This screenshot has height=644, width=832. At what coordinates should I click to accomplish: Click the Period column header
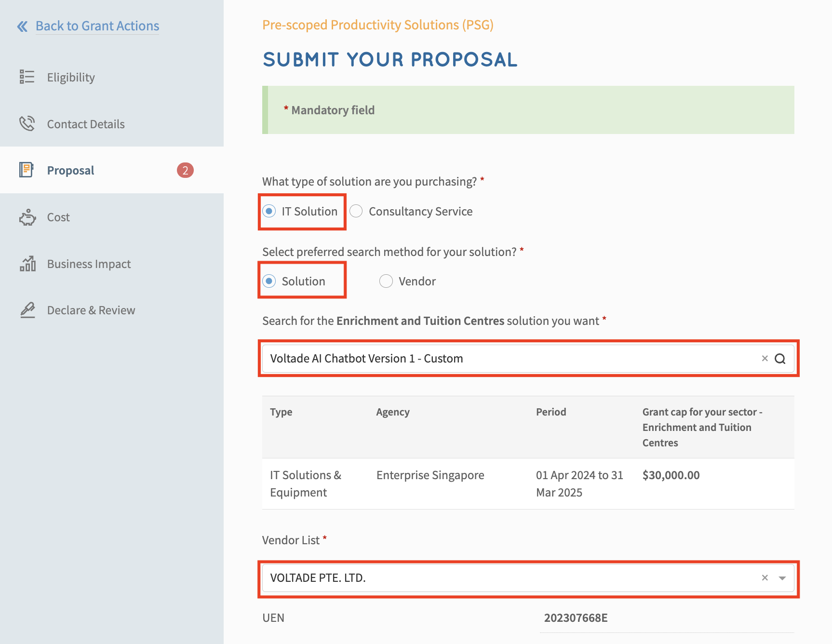[551, 412]
